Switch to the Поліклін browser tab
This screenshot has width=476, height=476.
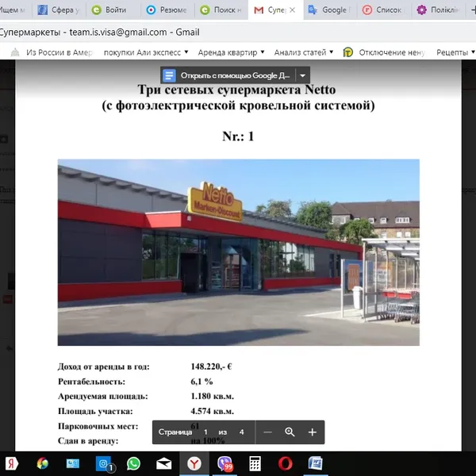point(438,10)
